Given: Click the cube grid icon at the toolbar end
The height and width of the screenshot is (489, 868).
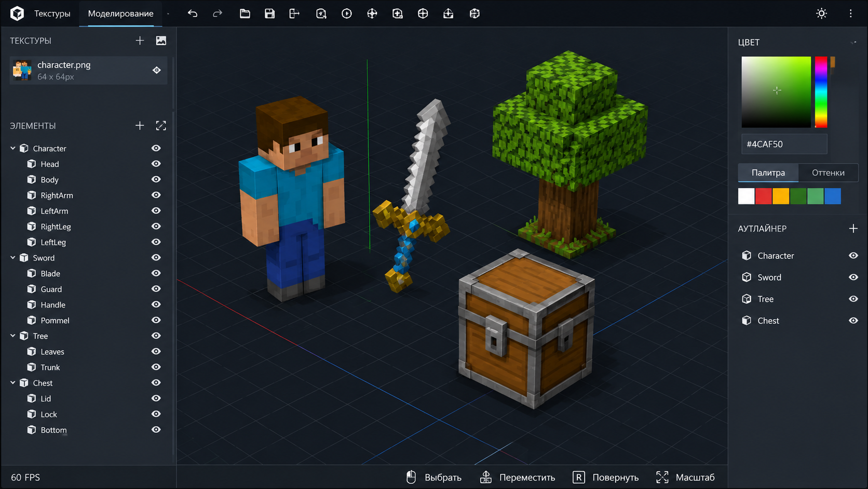Looking at the screenshot, I should click(x=474, y=14).
